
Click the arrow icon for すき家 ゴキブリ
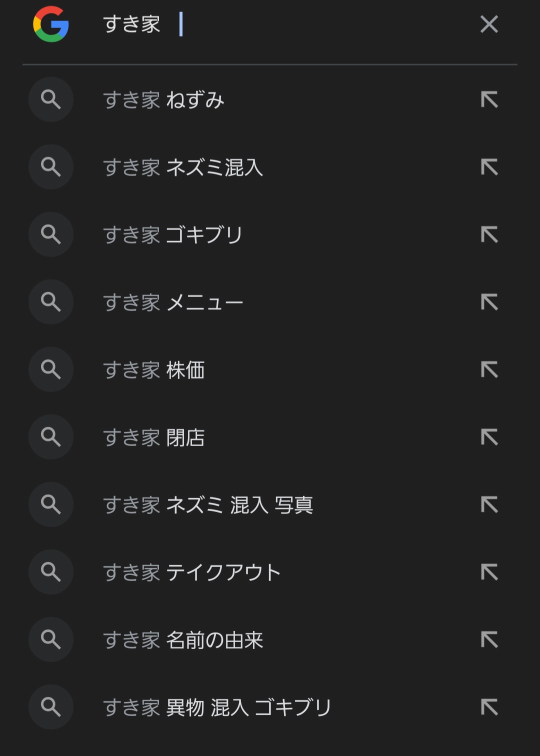pos(489,234)
